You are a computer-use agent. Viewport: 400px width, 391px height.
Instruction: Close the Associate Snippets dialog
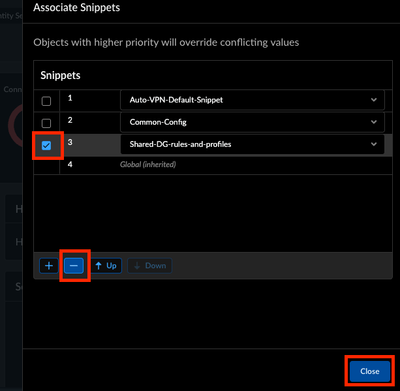pyautogui.click(x=370, y=371)
